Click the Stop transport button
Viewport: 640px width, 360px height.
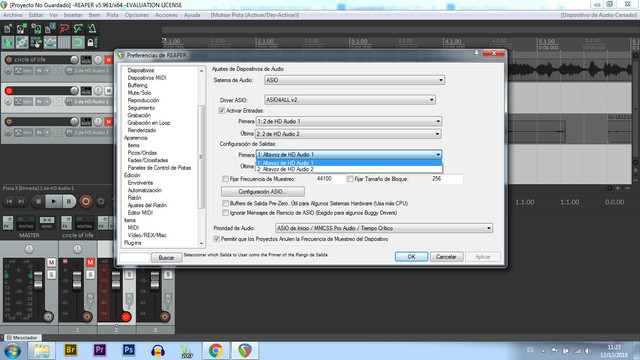point(38,201)
